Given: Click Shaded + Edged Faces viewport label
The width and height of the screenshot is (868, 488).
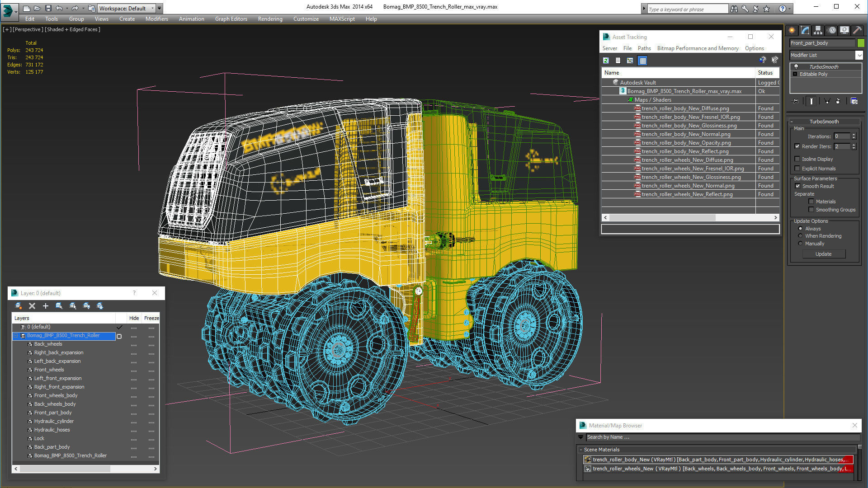Looking at the screenshot, I should [x=72, y=29].
